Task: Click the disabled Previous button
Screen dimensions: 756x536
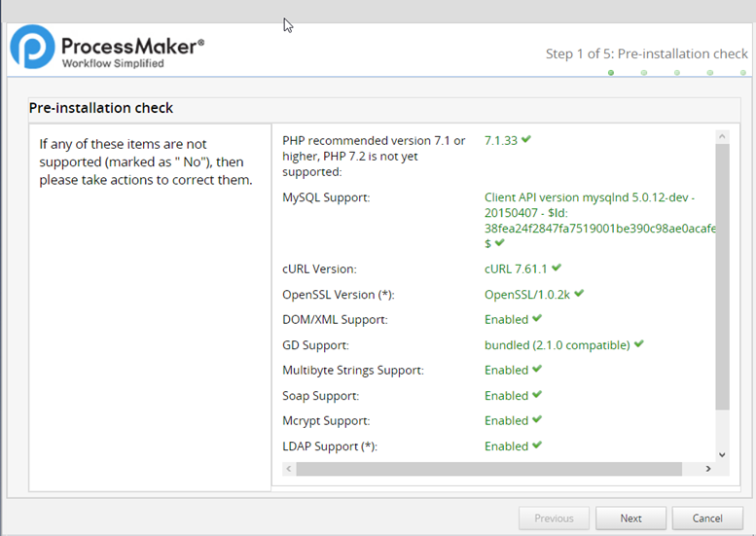Action: point(554,518)
